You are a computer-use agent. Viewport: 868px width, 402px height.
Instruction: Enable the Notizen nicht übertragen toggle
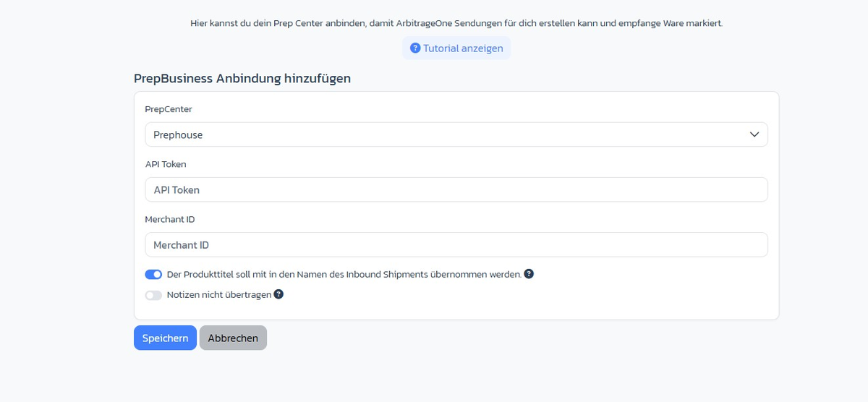tap(153, 295)
